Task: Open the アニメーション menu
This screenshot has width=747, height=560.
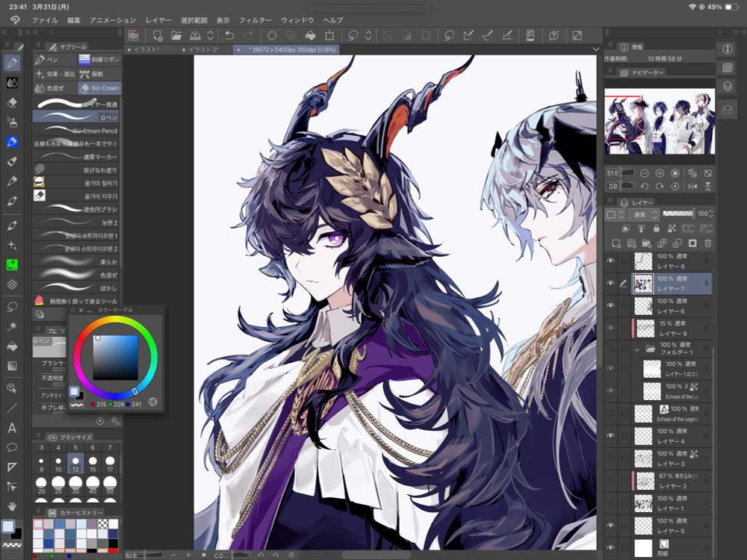Action: tap(113, 20)
